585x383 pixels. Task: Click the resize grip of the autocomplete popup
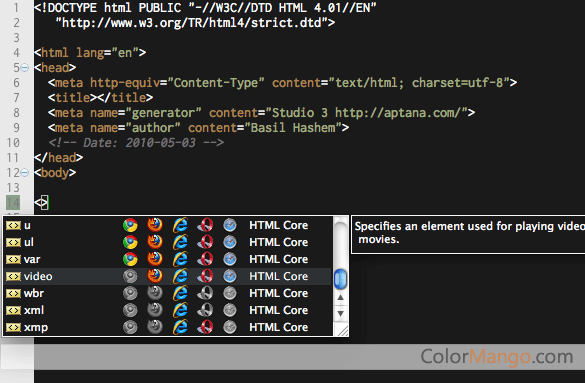[342, 330]
